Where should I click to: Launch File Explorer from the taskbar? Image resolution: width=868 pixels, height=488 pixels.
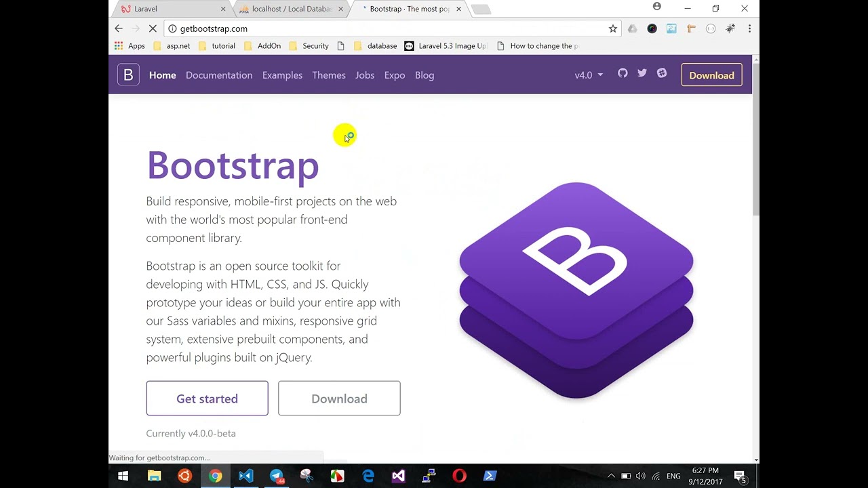point(154,476)
